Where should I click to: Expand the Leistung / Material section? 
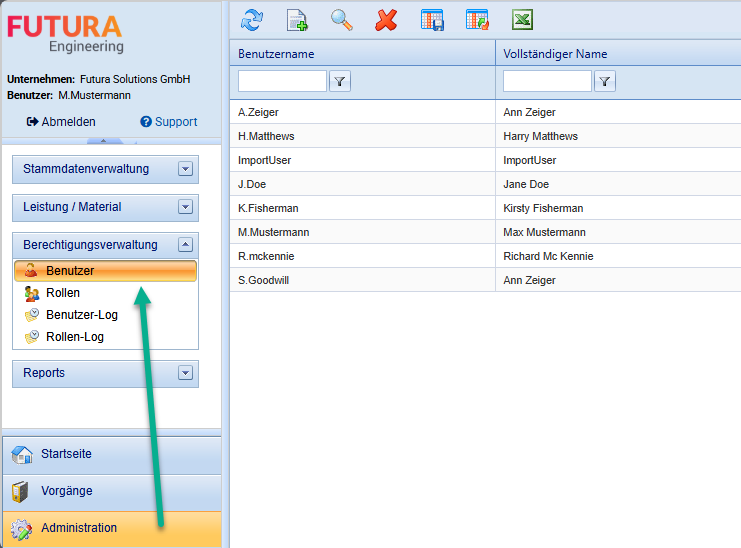point(184,207)
